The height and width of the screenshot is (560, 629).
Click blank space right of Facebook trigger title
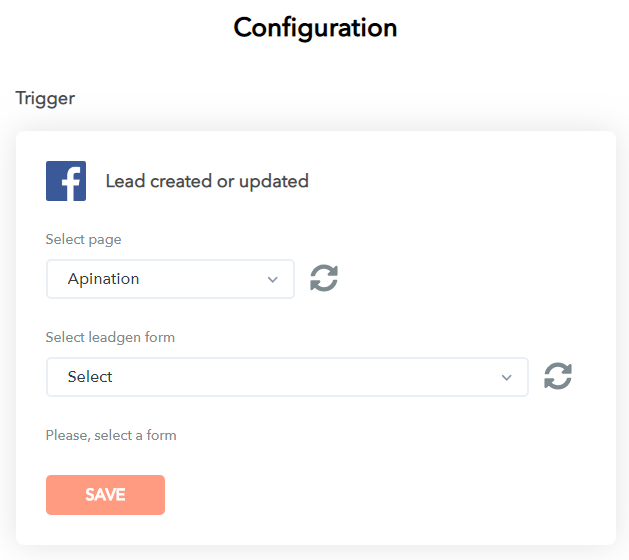460,181
